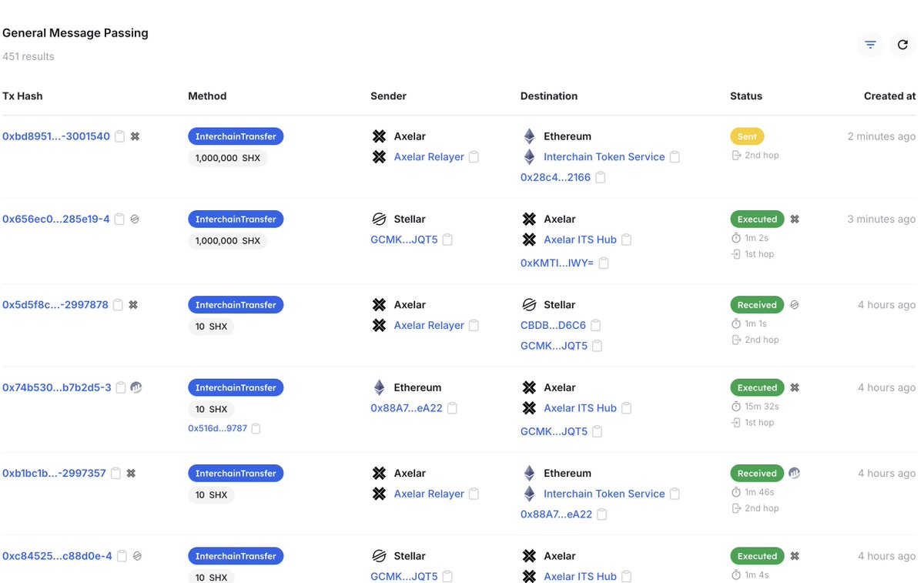924x583 pixels.
Task: Click the Method column header
Action: point(207,96)
